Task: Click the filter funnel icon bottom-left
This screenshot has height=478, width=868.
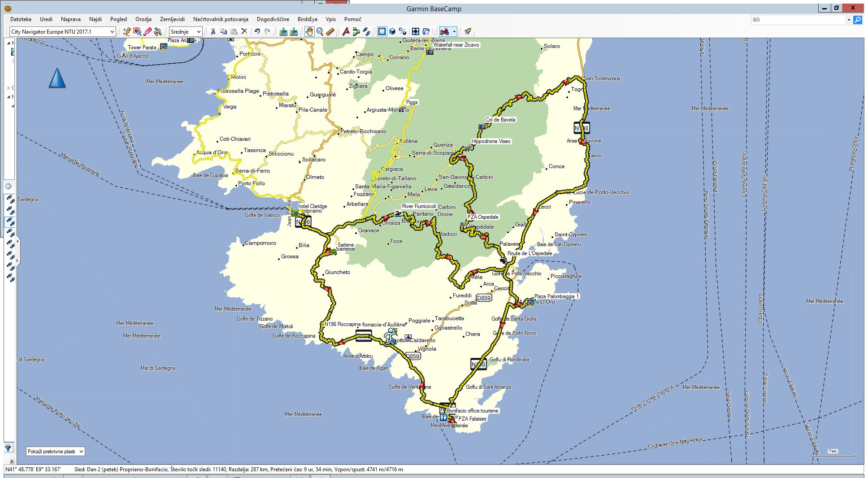Action: coord(8,448)
